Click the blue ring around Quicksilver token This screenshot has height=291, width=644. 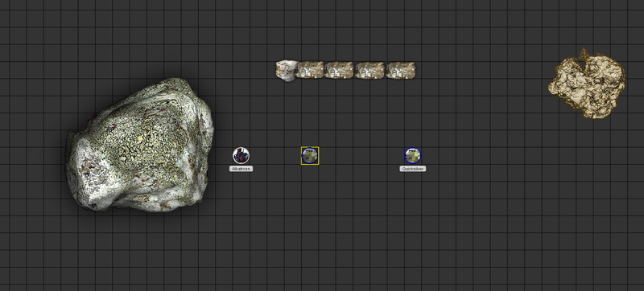(413, 148)
